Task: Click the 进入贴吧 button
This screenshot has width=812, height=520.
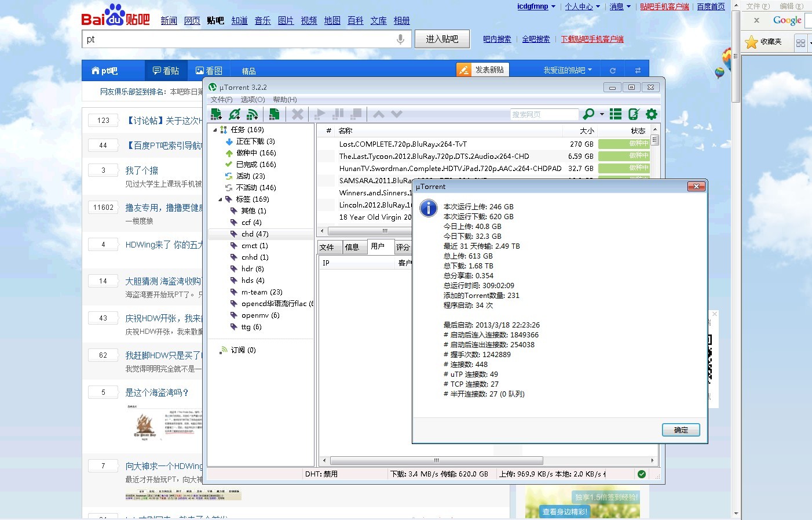Action: [x=442, y=39]
